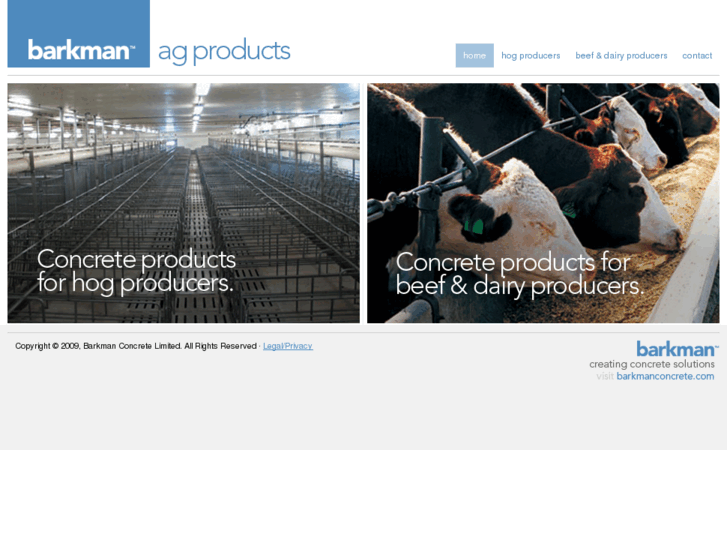The height and width of the screenshot is (545, 727).
Task: Open the contact navigation link
Action: 697,56
